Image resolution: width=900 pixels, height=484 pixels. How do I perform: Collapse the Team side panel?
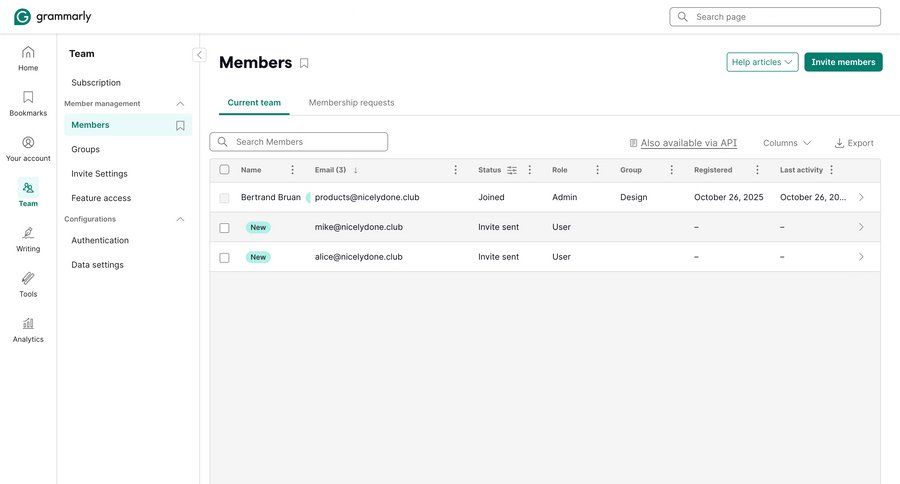point(199,55)
